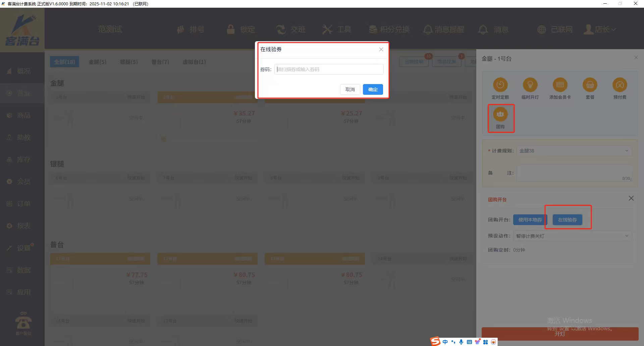Click the 在线验券 button
The image size is (644, 346).
coord(567,220)
